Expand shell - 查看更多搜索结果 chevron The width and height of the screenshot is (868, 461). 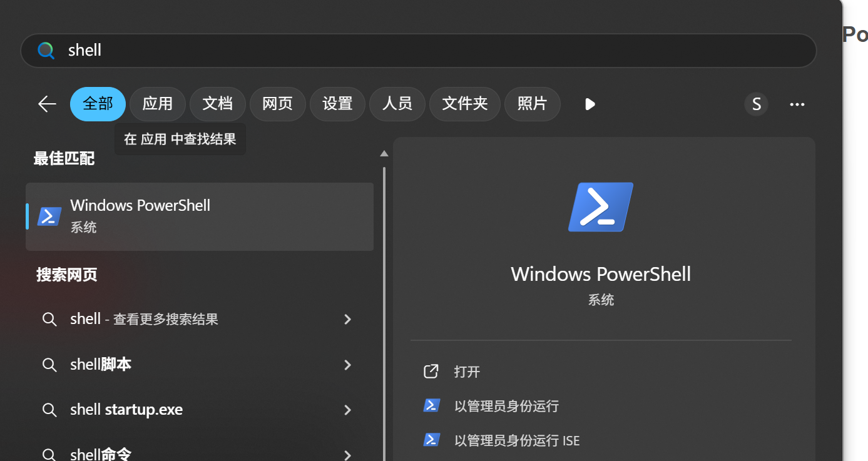348,319
